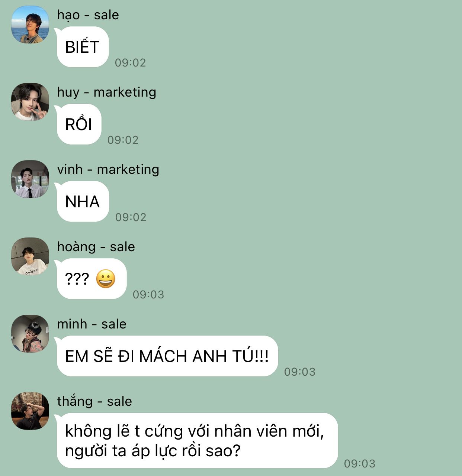Image resolution: width=462 pixels, height=476 pixels.
Task: Open minh's profile picture
Action: (30, 334)
